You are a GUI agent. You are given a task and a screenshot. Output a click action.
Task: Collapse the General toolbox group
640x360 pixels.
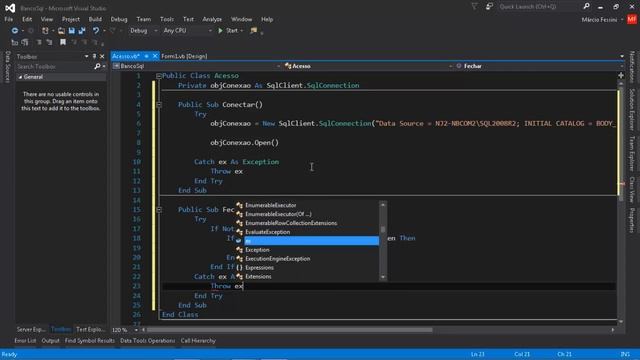tap(20, 77)
